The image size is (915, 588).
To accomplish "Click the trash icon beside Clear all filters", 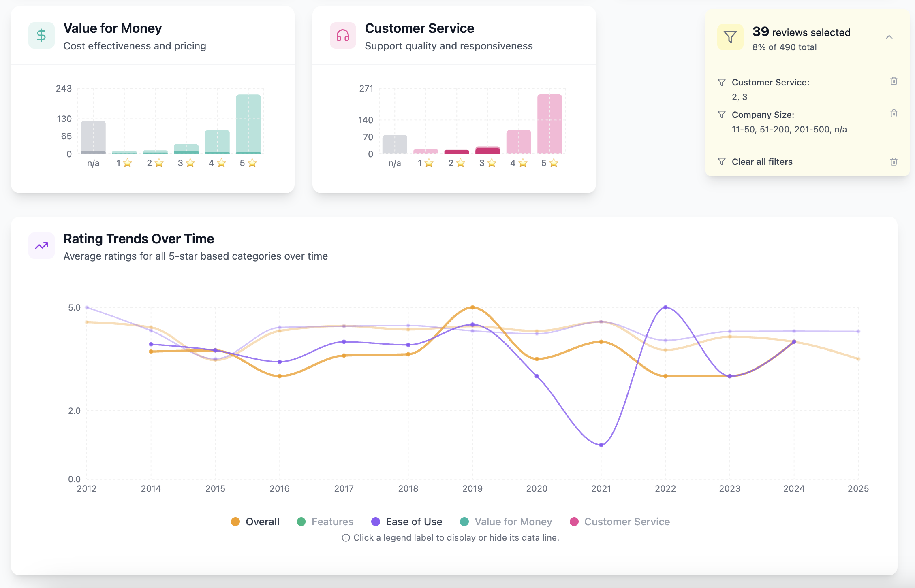I will coord(894,162).
